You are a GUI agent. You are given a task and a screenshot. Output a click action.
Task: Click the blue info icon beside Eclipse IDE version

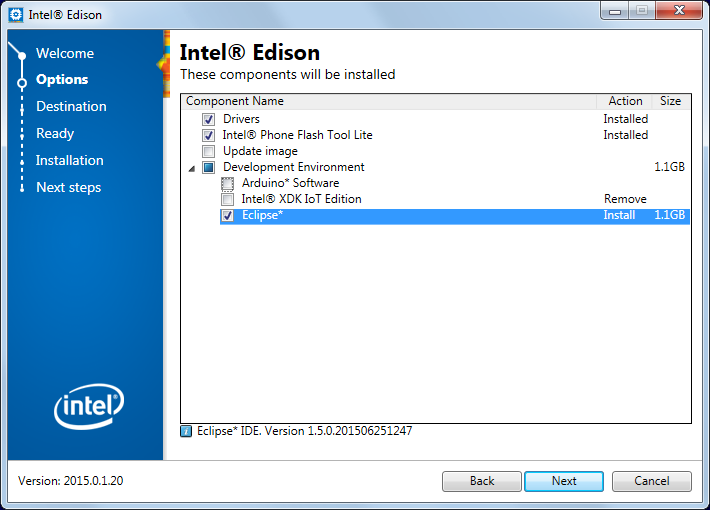[x=186, y=431]
